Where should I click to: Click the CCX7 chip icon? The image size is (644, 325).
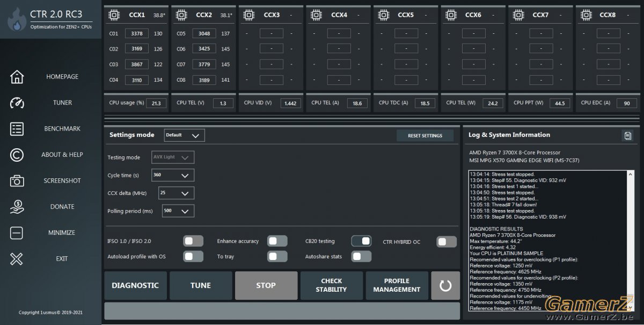coord(518,15)
